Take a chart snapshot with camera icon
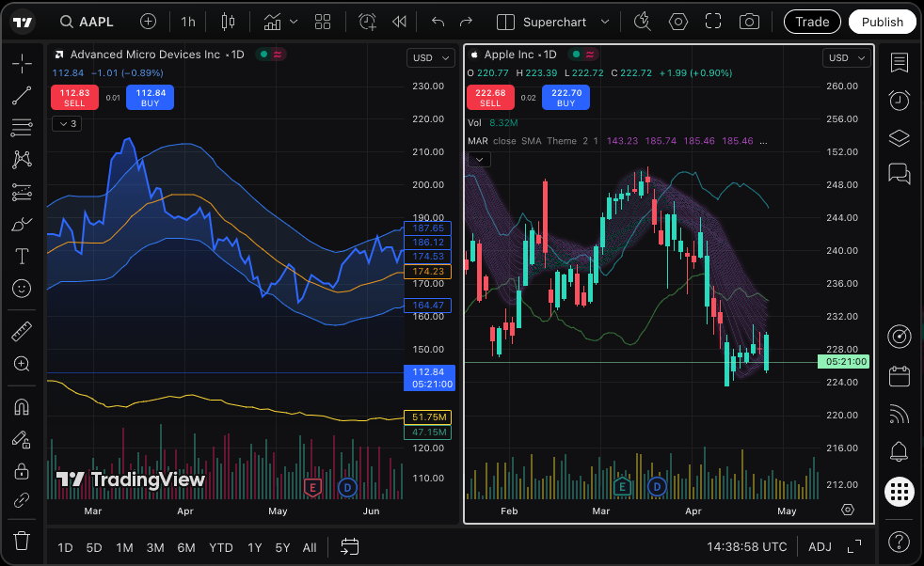The image size is (924, 566). click(749, 22)
